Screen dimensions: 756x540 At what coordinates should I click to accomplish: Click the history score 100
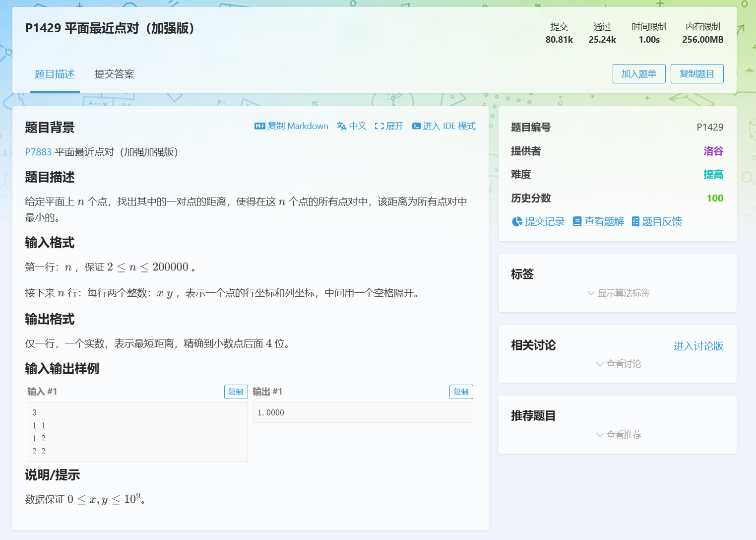(x=715, y=198)
